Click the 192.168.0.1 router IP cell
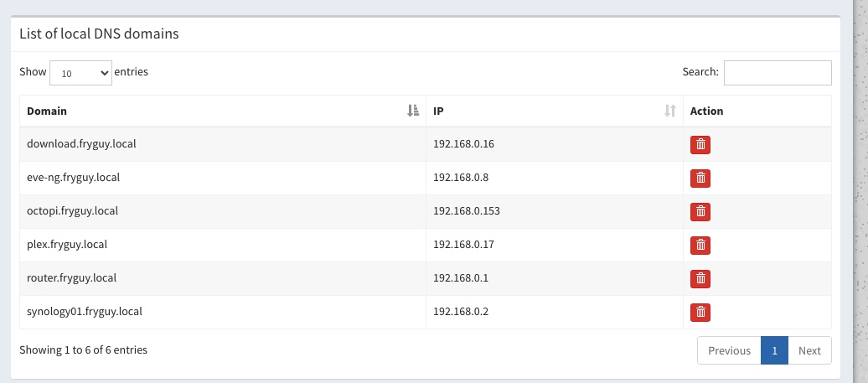Image resolution: width=868 pixels, height=383 pixels. tap(555, 278)
